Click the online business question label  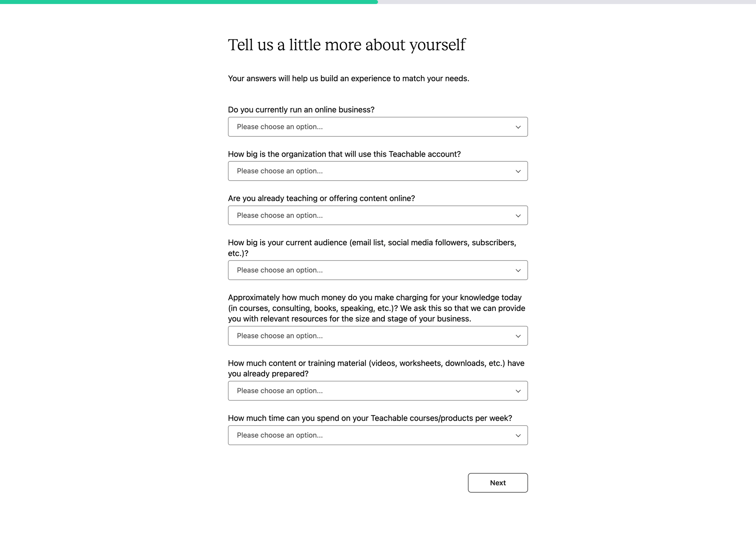tap(301, 109)
